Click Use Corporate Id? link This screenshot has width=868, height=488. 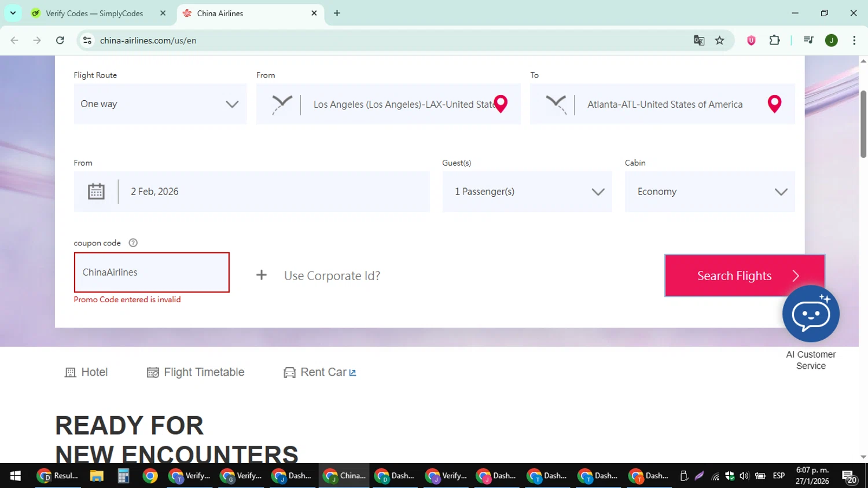(332, 276)
